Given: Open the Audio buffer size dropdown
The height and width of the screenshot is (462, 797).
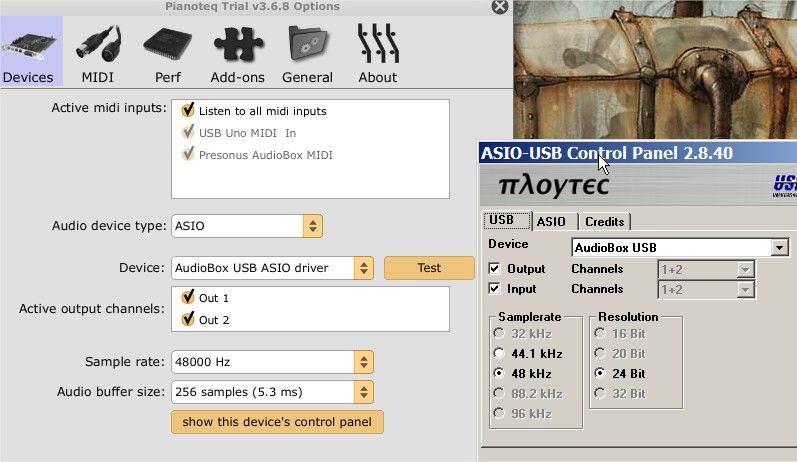Looking at the screenshot, I should [272, 392].
